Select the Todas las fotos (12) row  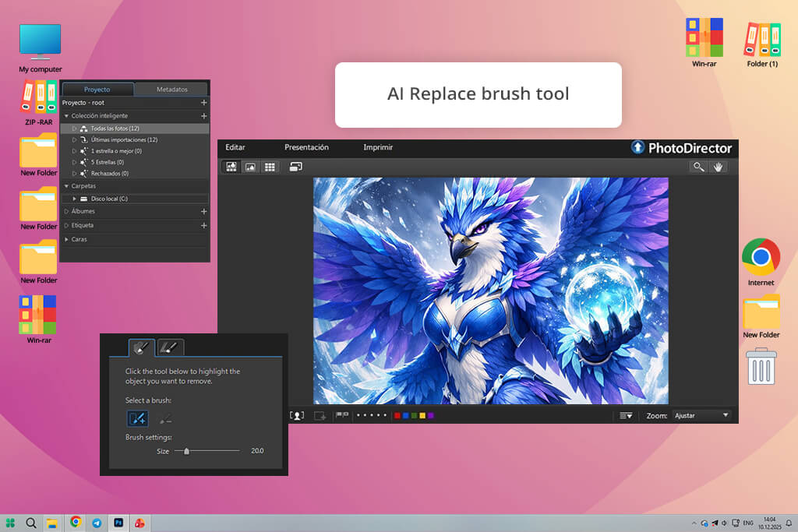coord(134,129)
